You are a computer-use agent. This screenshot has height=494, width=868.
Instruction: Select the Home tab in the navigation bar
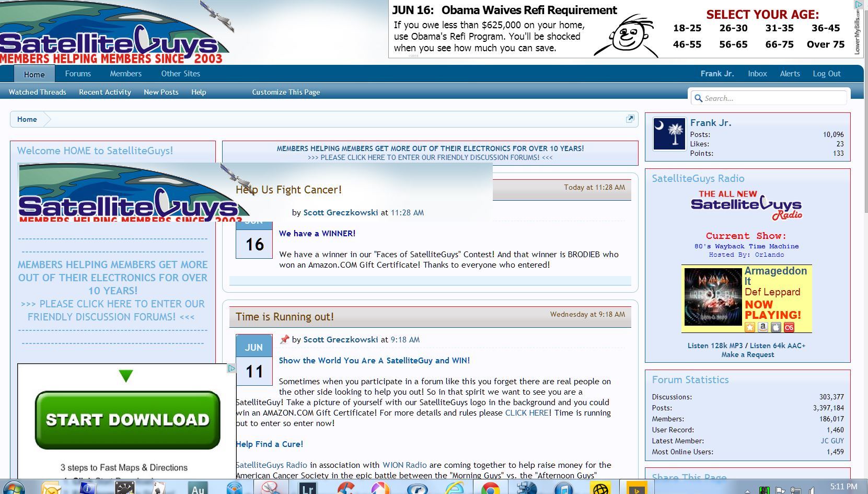[x=34, y=74]
